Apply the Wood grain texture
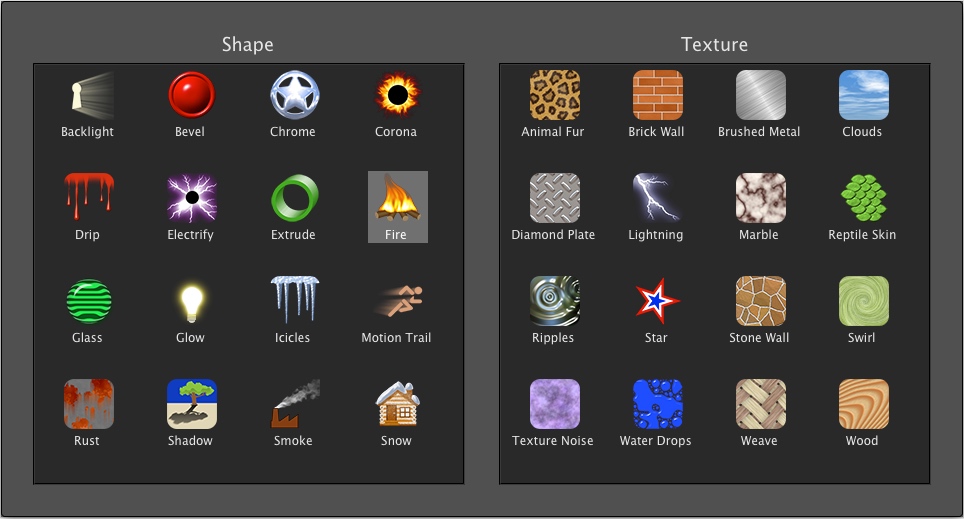 click(x=863, y=404)
